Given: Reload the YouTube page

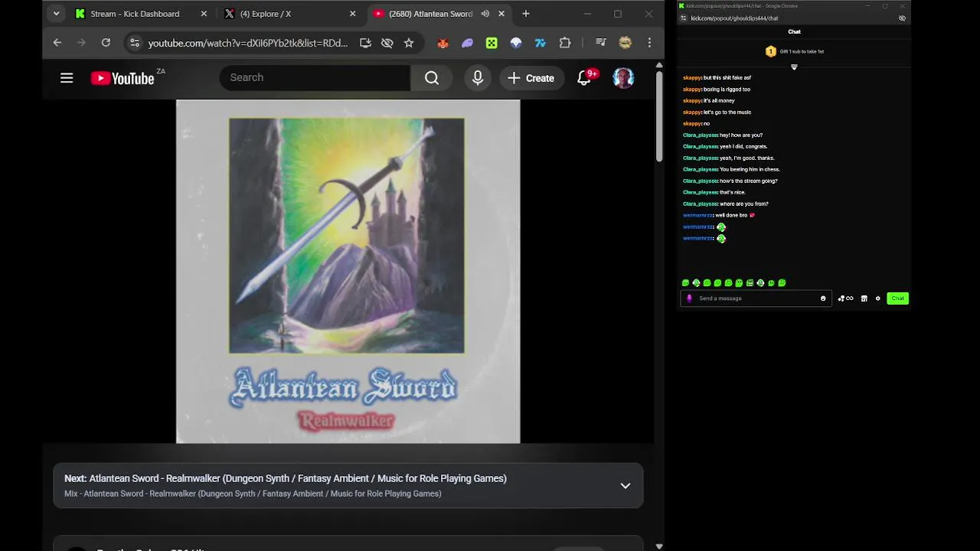Looking at the screenshot, I should pos(106,43).
